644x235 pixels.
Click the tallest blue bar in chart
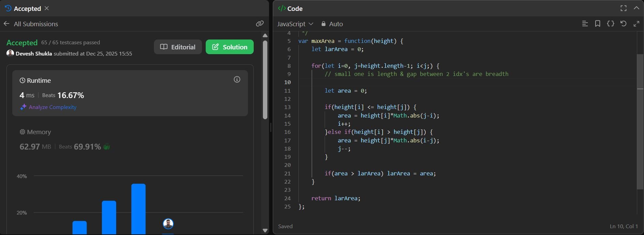[138, 208]
